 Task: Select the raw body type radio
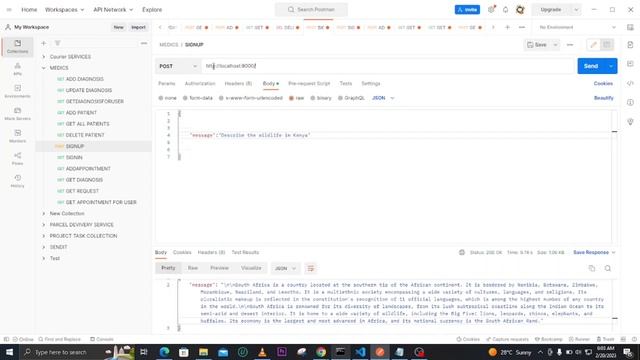(291, 98)
